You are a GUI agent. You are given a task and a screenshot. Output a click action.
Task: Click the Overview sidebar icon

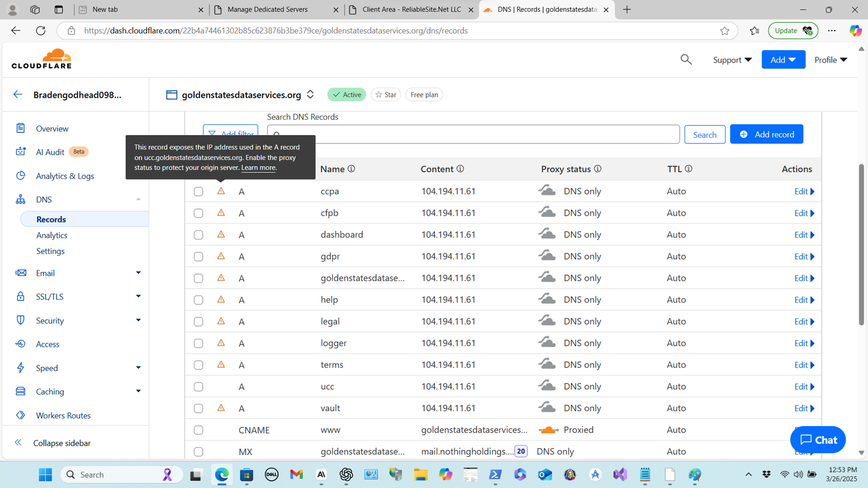click(21, 128)
